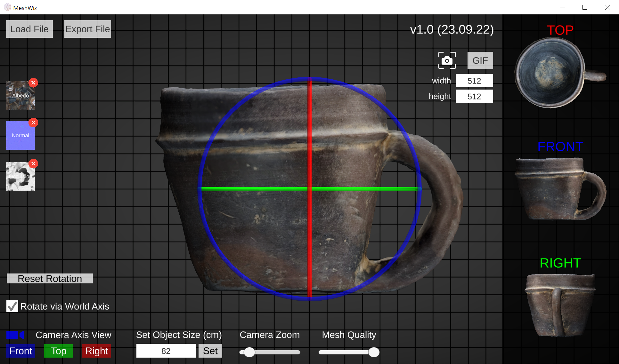Viewport: 619px width, 364px height.
Task: Select the Albedo texture thumbnail
Action: [x=20, y=95]
